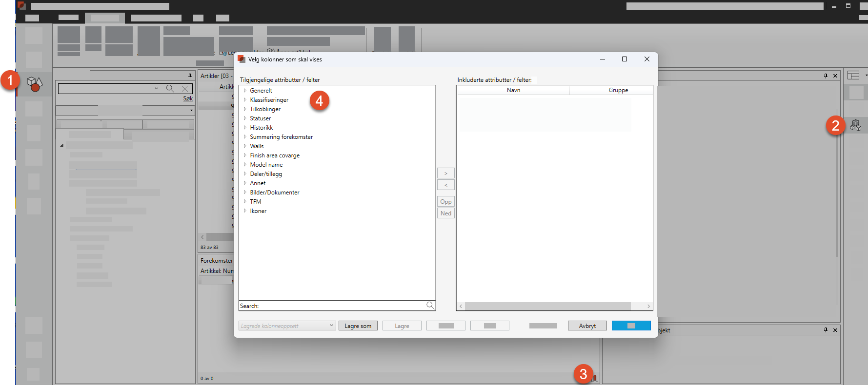Image resolution: width=868 pixels, height=385 pixels.
Task: Expand the Bilder/Dokumenter tree node
Action: coord(245,192)
